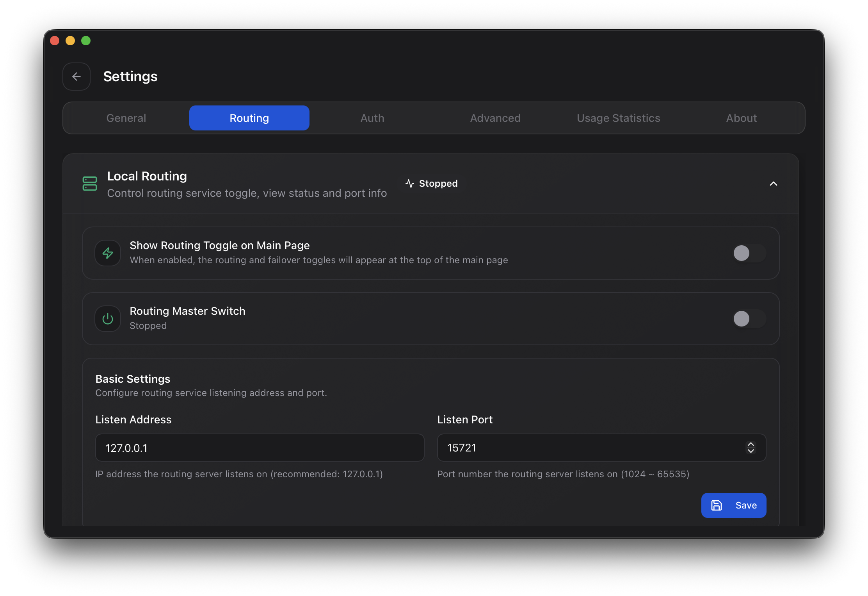Image resolution: width=868 pixels, height=596 pixels.
Task: Go back using the arrow button
Action: point(76,77)
